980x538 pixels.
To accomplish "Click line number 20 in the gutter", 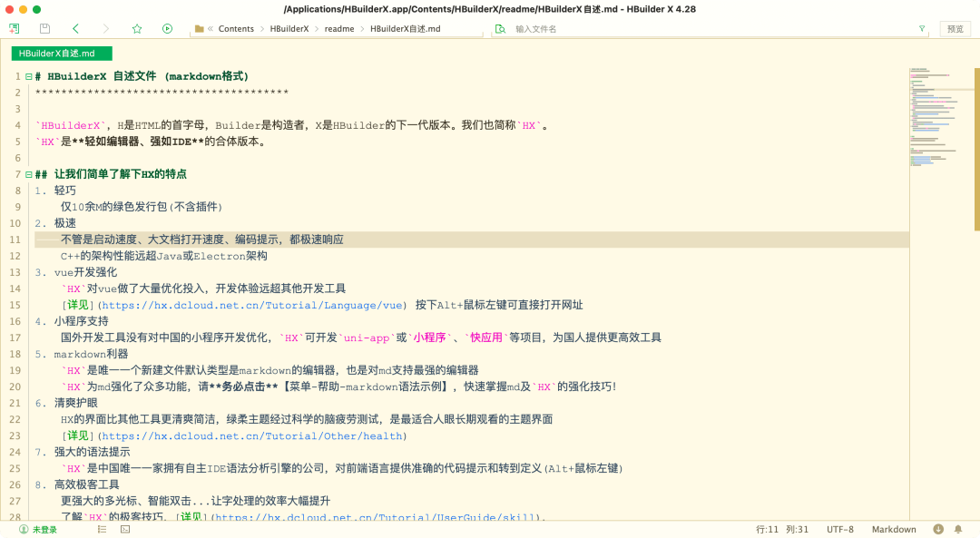I will tap(15, 386).
